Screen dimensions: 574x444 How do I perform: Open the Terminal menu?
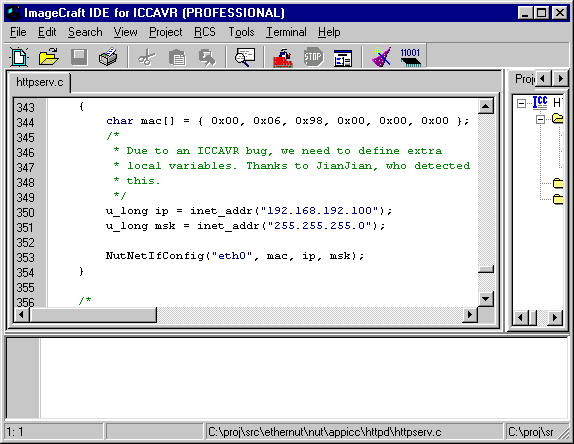pos(286,32)
